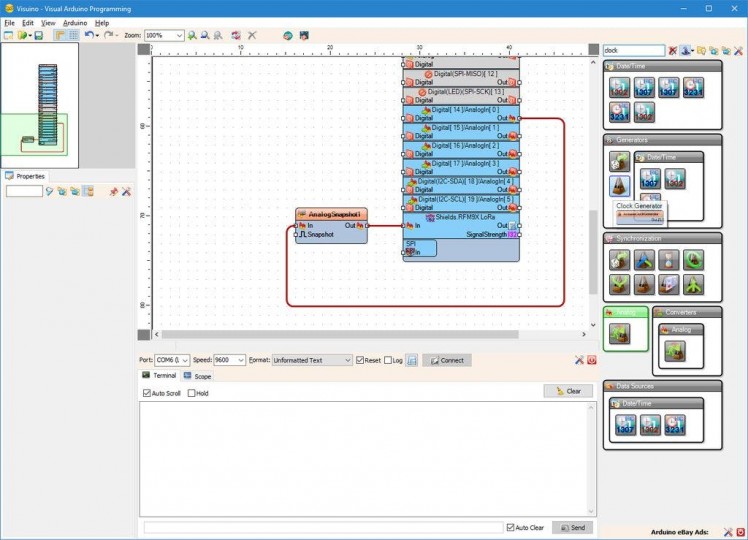Select the Clock Generator component icon
The height and width of the screenshot is (540, 748).
point(620,185)
